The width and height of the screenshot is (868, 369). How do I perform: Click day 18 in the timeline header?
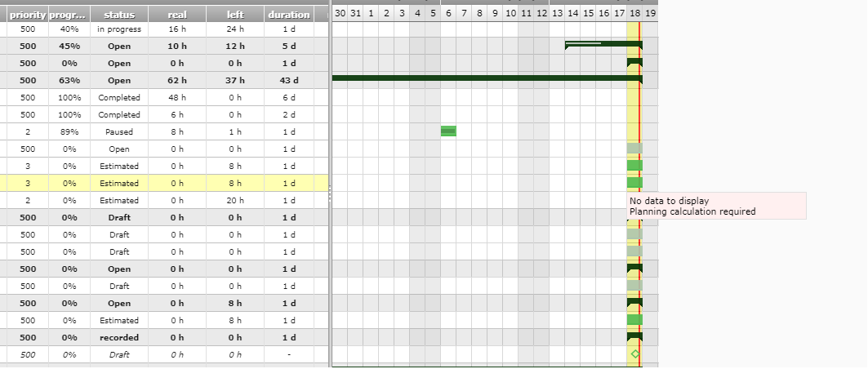coord(634,13)
